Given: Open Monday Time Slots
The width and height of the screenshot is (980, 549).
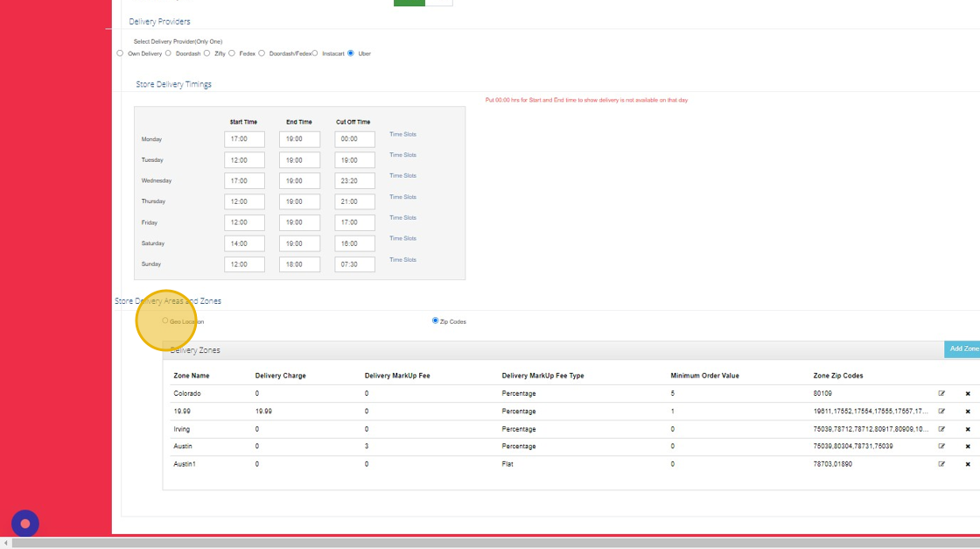Looking at the screenshot, I should [402, 135].
